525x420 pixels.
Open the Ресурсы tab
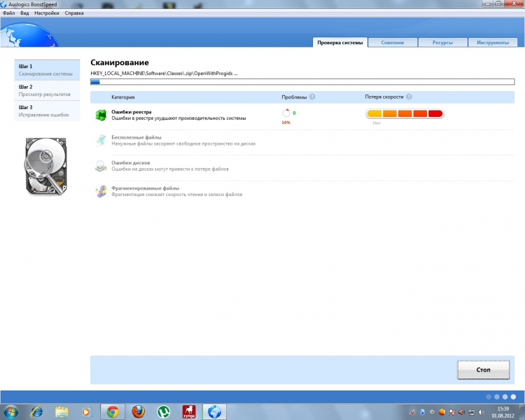(x=442, y=43)
